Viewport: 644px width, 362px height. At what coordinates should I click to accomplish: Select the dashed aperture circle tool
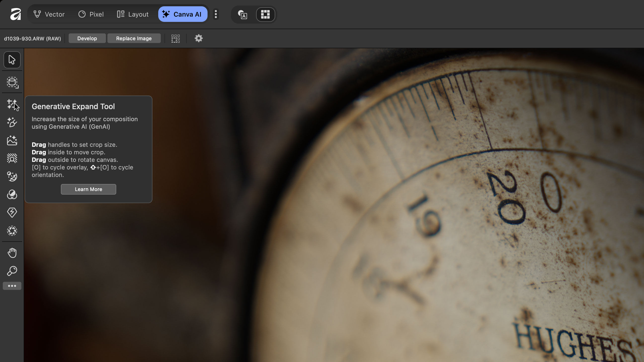(x=12, y=231)
